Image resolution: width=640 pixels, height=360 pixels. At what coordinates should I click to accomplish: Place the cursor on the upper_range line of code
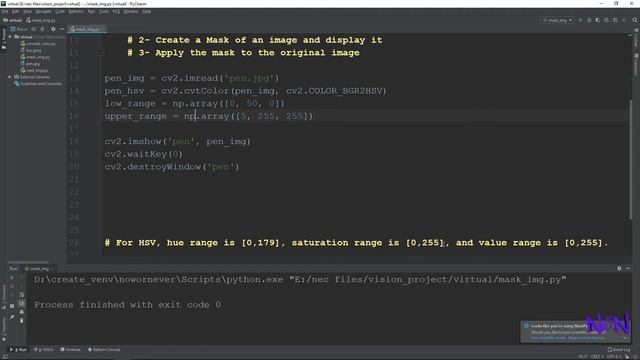click(x=209, y=116)
